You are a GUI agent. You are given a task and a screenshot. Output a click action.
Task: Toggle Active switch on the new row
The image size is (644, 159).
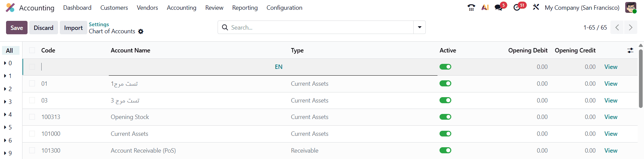[x=445, y=67]
